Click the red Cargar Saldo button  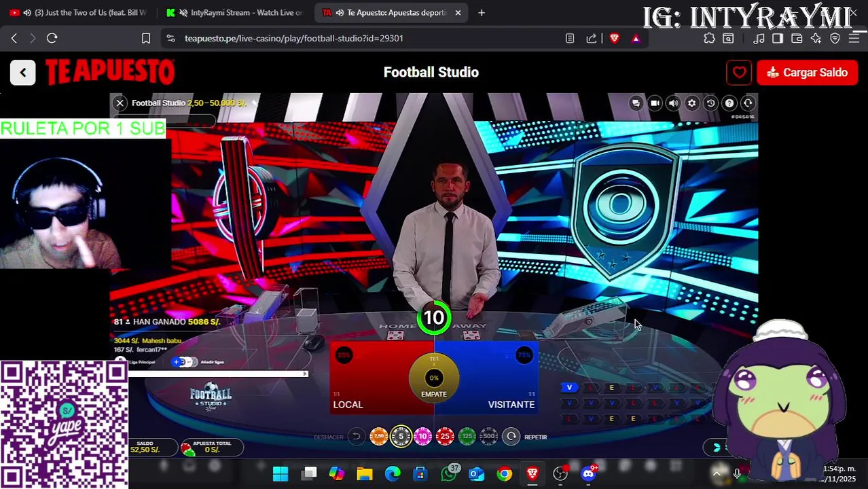(807, 73)
